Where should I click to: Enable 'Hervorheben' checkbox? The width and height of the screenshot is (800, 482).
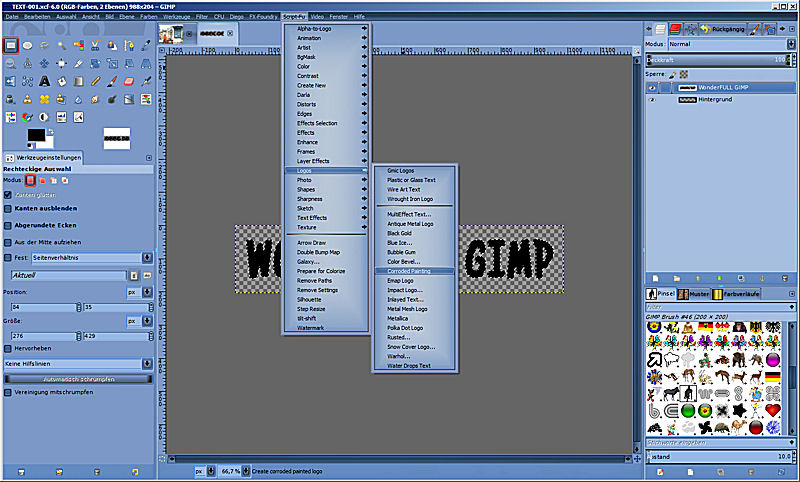coord(8,348)
